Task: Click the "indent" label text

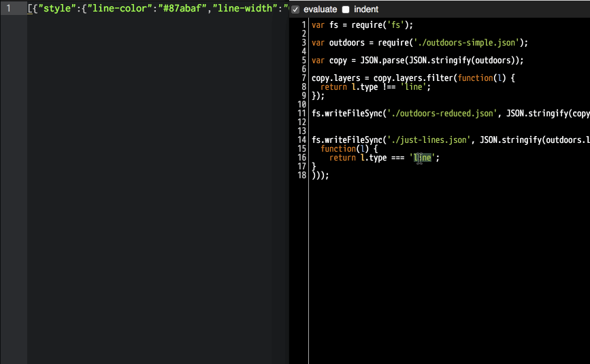Action: [366, 10]
